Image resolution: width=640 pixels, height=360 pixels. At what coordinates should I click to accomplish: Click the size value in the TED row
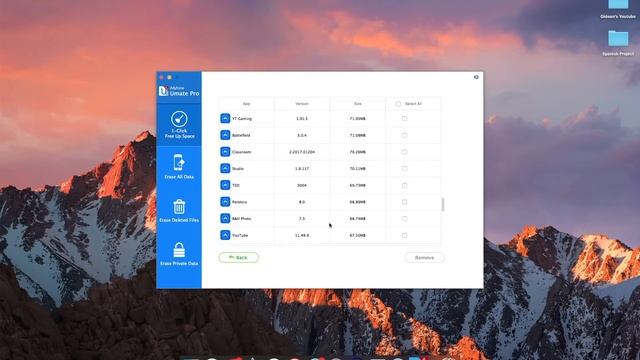point(358,185)
